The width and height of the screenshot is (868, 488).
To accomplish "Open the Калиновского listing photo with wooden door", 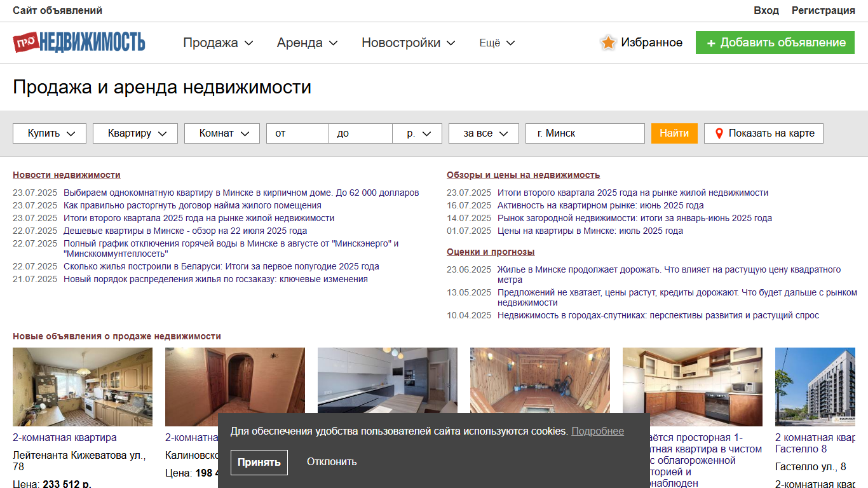I will tap(235, 380).
